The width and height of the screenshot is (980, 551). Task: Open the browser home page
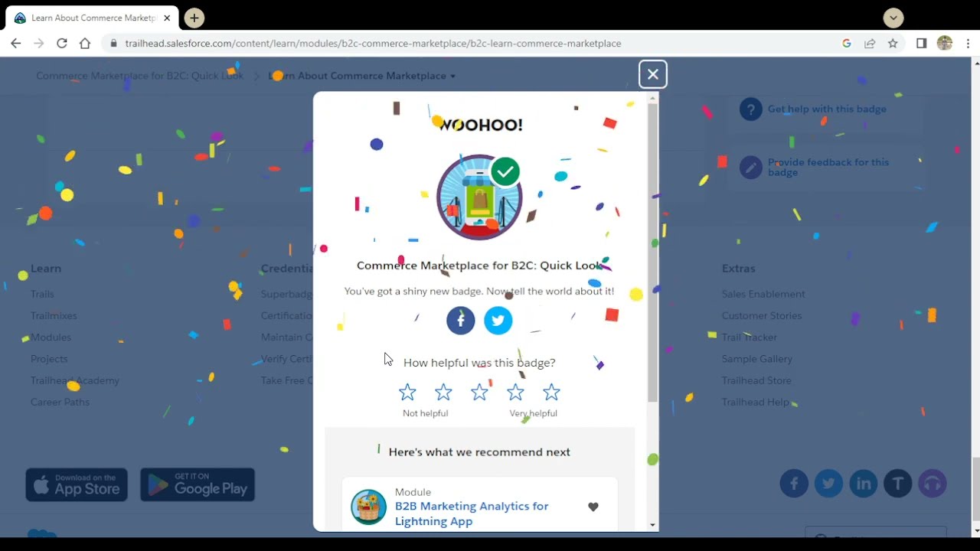coord(85,44)
